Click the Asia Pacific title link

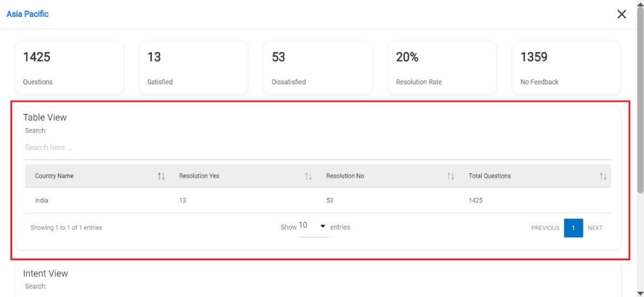(28, 14)
